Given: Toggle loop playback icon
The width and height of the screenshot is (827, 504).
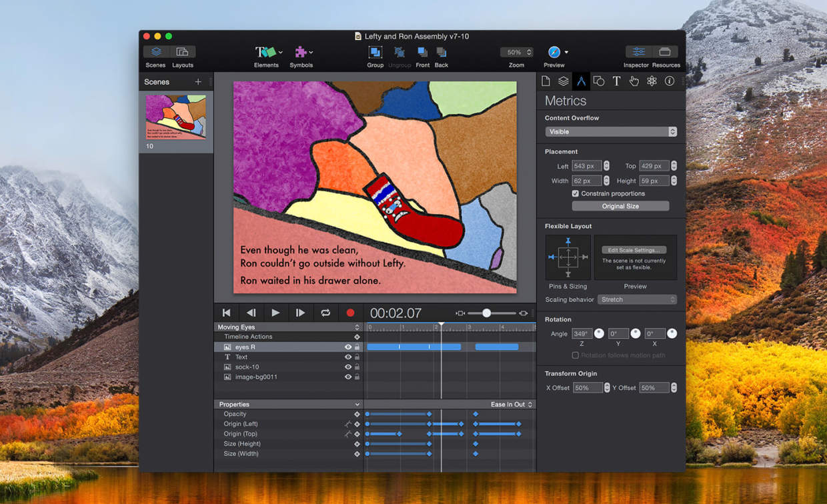Looking at the screenshot, I should (325, 313).
